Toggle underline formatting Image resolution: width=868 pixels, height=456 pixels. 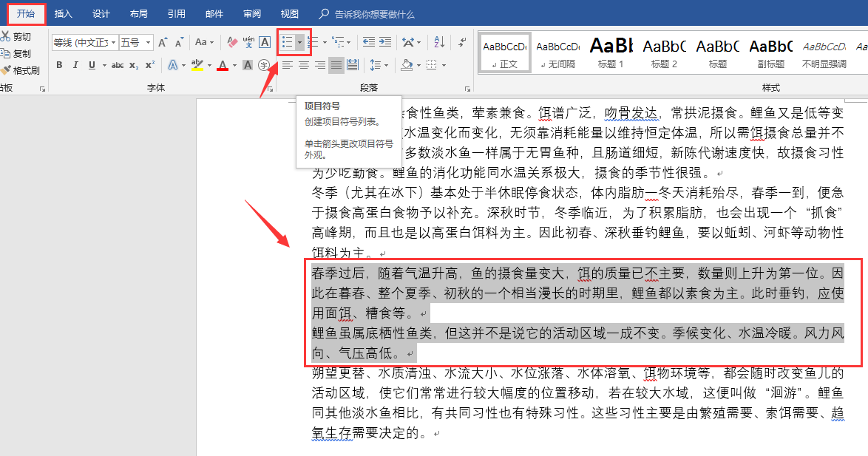92,65
